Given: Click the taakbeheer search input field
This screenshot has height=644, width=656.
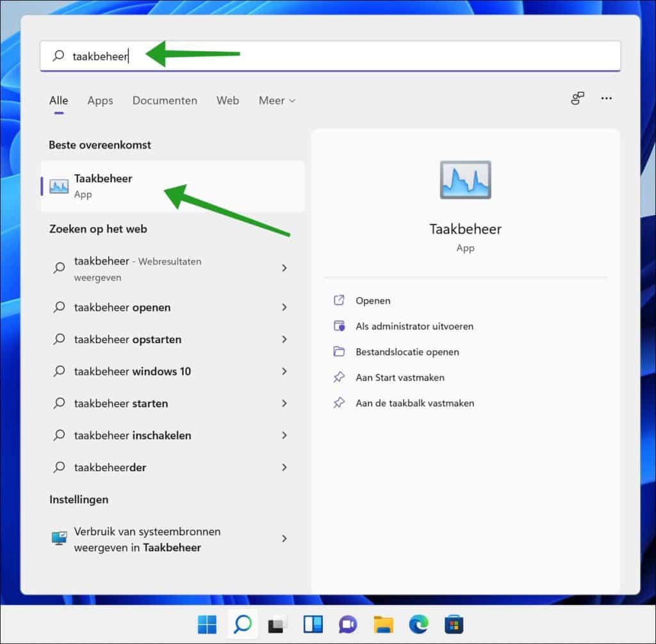Looking at the screenshot, I should point(330,56).
